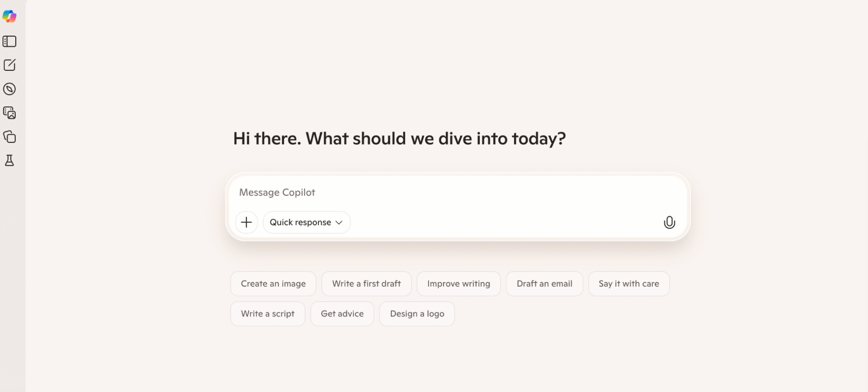Select the Design a logo prompt
868x392 pixels.
(417, 313)
